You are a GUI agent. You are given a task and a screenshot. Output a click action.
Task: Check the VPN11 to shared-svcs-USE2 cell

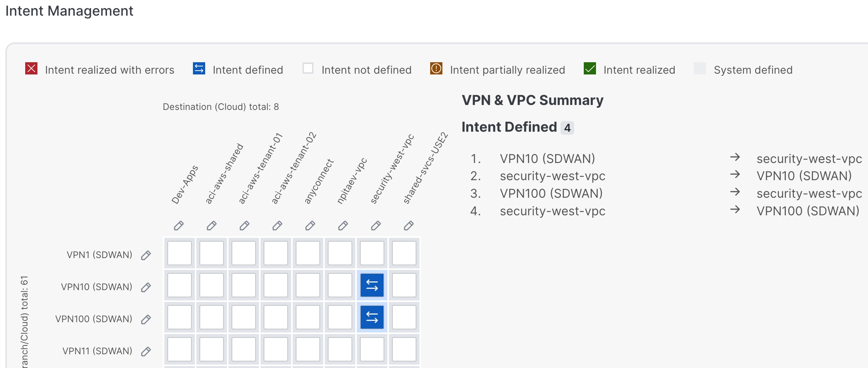click(404, 349)
